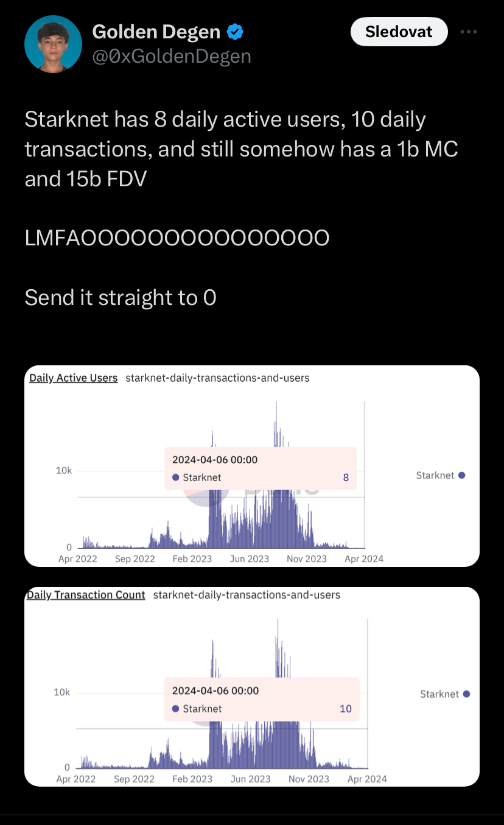The width and height of the screenshot is (504, 825).
Task: Click the blue verified badge
Action: (x=236, y=31)
